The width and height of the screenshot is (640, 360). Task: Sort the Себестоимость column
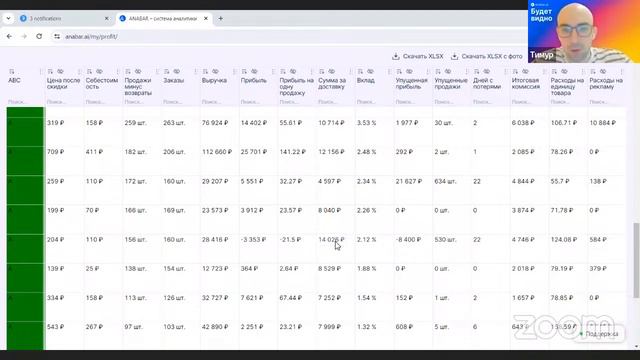89,72
